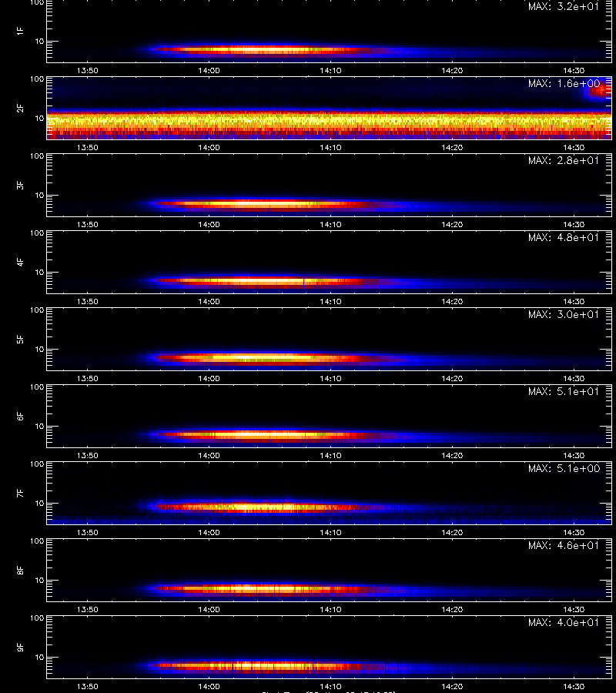
Task: Click the 14:20 time label under panel 9F
Action: (x=452, y=687)
